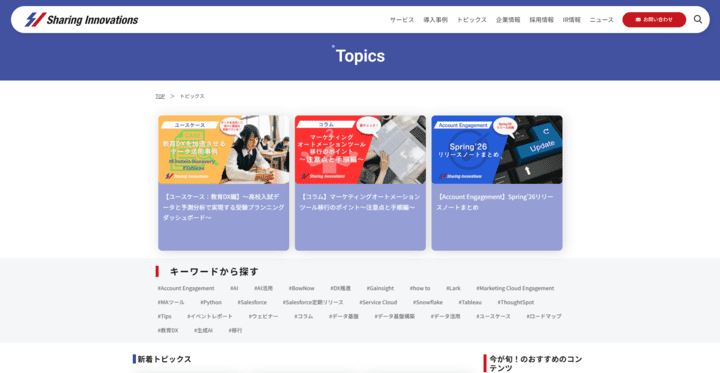Select the #Account Engagement keyword tag
720x373 pixels.
(x=186, y=288)
